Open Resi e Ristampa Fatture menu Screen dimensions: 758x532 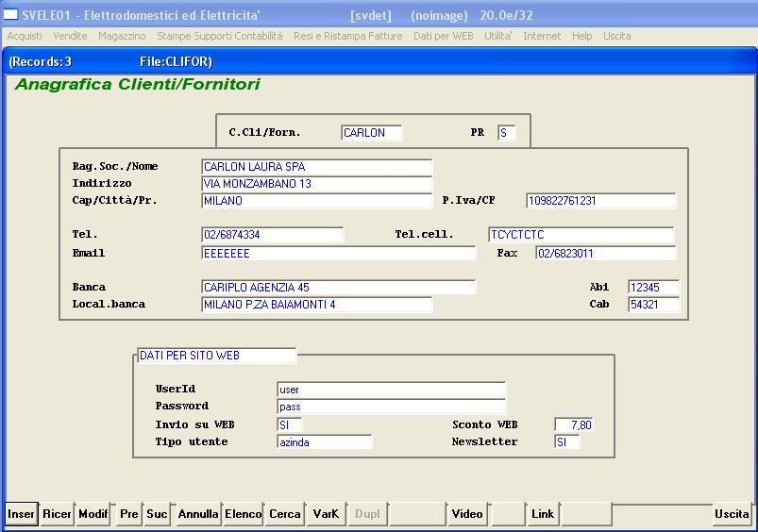click(x=348, y=36)
